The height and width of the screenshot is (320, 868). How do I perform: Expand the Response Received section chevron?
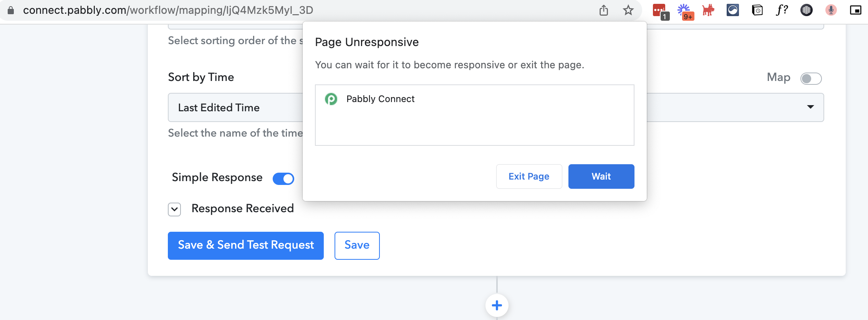click(174, 209)
